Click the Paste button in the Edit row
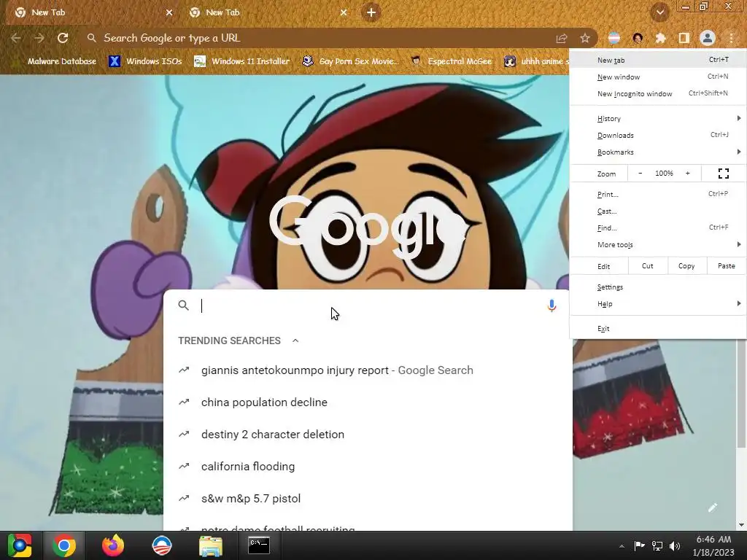 (726, 266)
